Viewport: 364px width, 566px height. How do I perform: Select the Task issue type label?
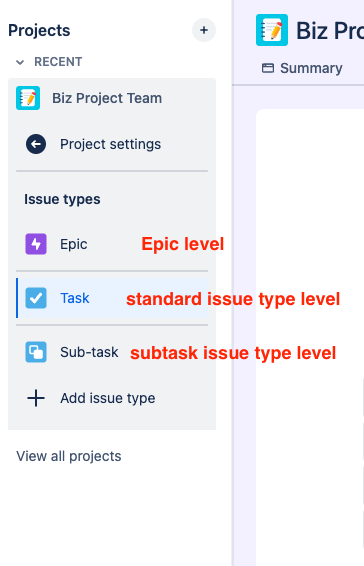tap(75, 298)
